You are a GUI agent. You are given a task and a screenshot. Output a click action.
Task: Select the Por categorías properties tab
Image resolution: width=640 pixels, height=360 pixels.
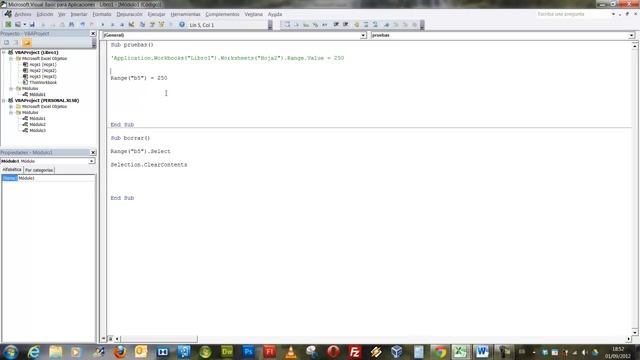point(39,170)
